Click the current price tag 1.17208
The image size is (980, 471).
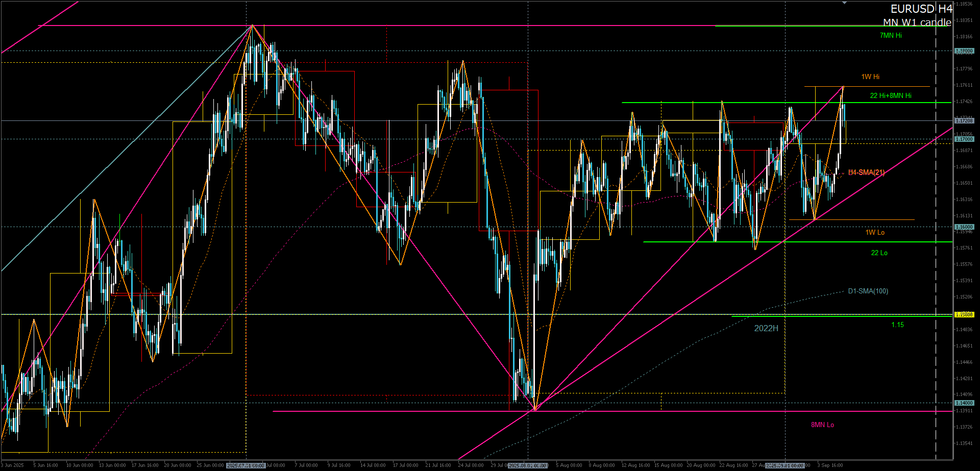pos(964,121)
